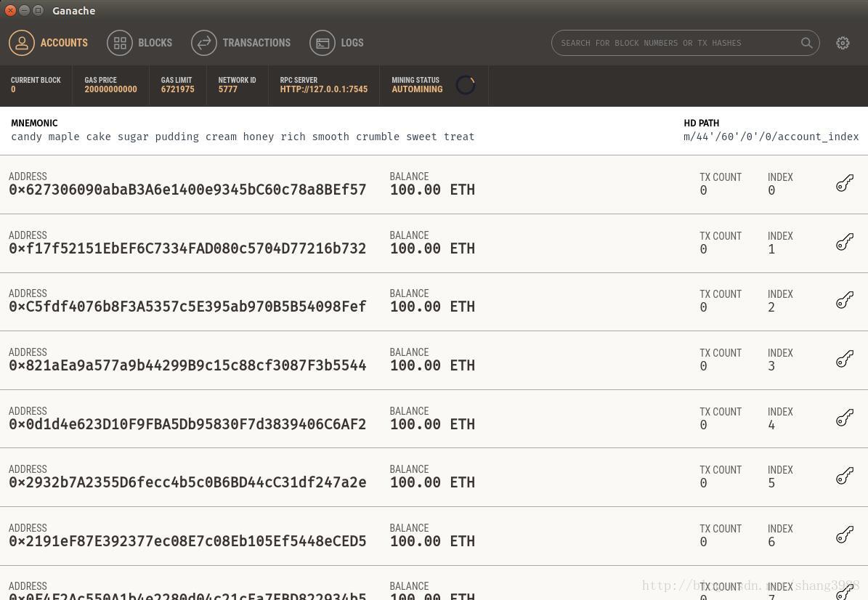Click the AUTOMINING status text

418,89
